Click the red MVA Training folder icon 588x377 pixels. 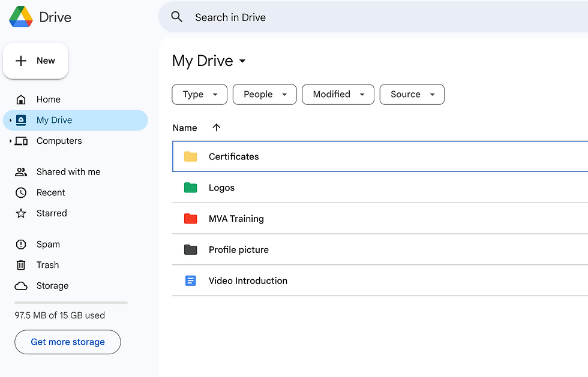pyautogui.click(x=191, y=219)
